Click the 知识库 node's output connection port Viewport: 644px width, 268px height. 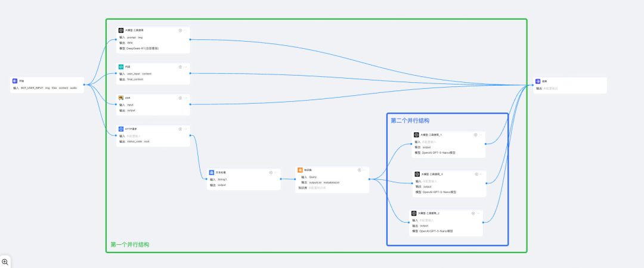click(x=370, y=179)
